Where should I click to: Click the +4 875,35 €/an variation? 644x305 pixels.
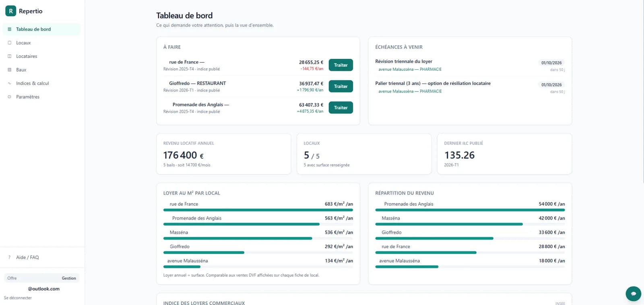(310, 112)
